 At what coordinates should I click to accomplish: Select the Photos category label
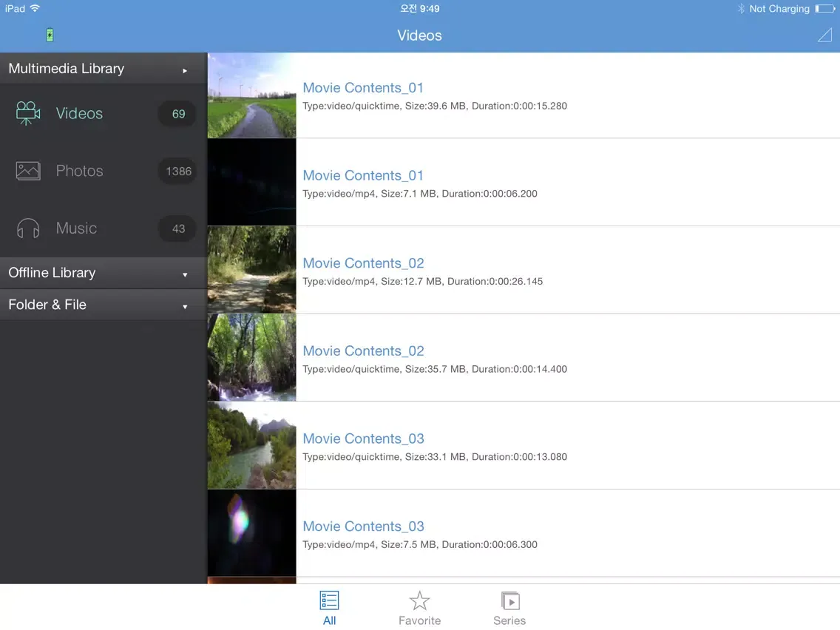tap(79, 171)
